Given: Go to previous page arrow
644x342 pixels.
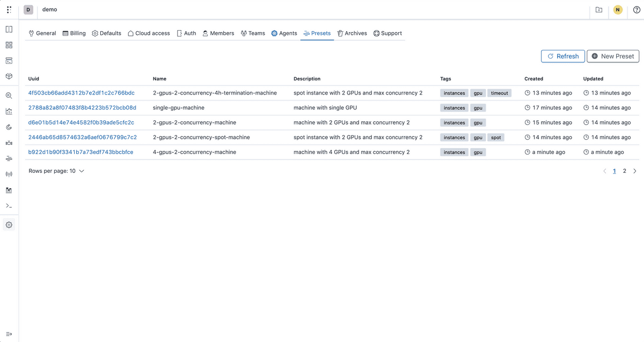Looking at the screenshot, I should tap(605, 171).
